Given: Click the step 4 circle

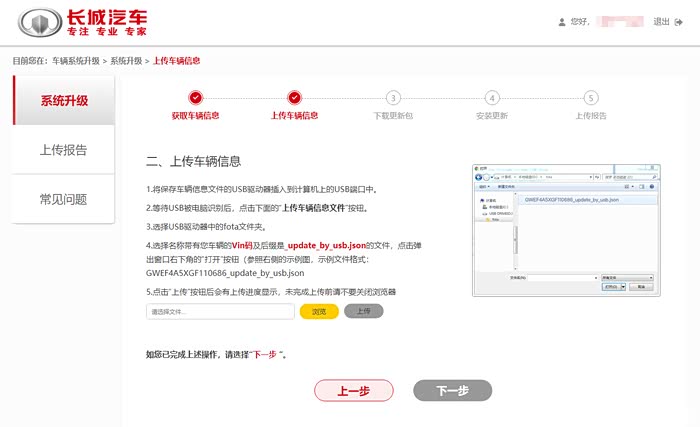Looking at the screenshot, I should (x=492, y=97).
